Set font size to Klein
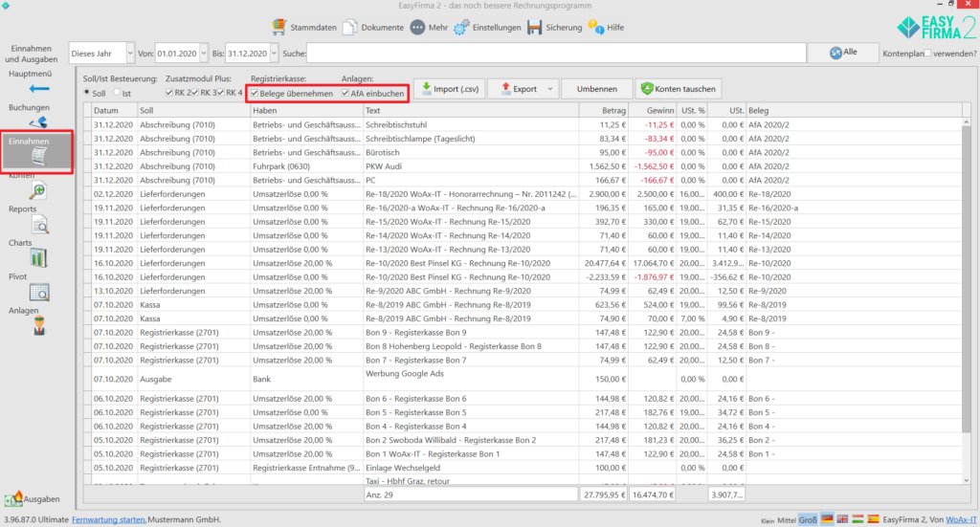The image size is (980, 527). coord(768,520)
